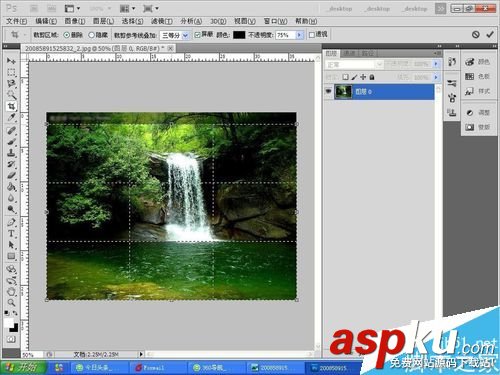This screenshot has height=375, width=500.
Task: Cancel the current crop operation
Action: tap(476, 34)
